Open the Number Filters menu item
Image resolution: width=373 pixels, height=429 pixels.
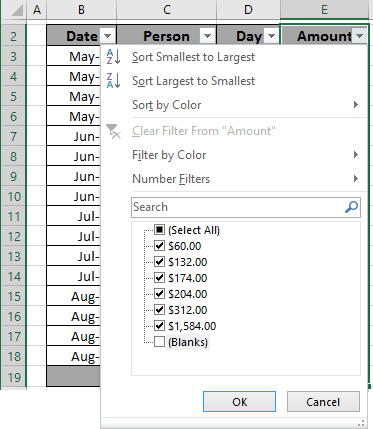pos(233,179)
